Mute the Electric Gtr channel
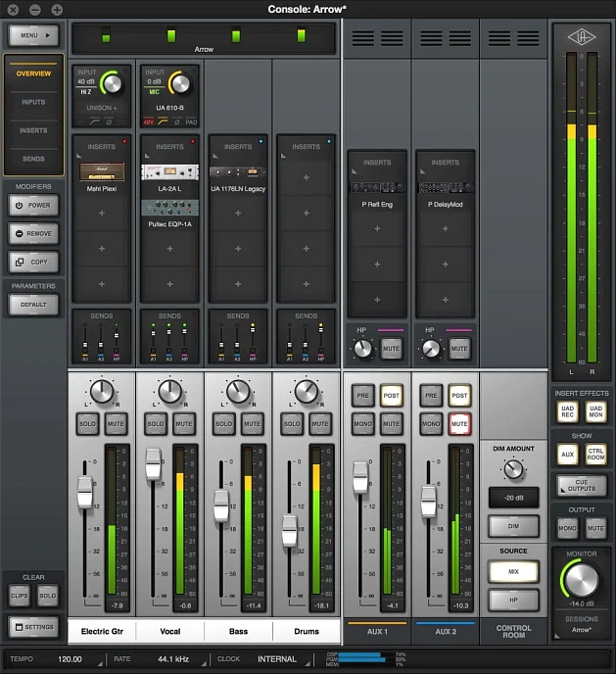Viewport: 616px width, 674px height. pos(115,424)
